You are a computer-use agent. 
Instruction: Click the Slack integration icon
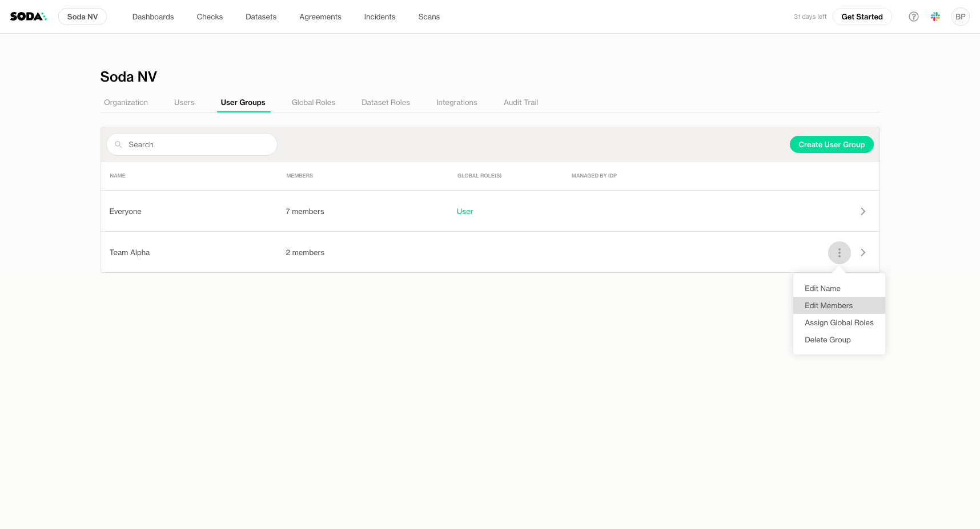[935, 17]
